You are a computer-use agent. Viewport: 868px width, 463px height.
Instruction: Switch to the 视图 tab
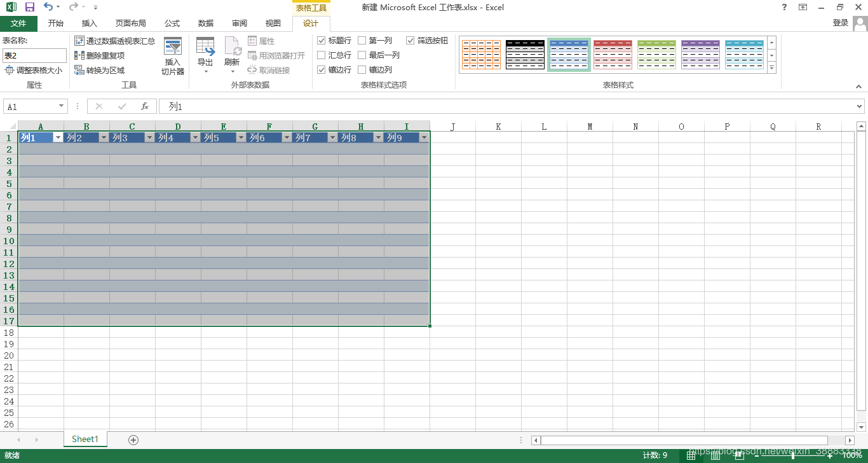coord(273,24)
